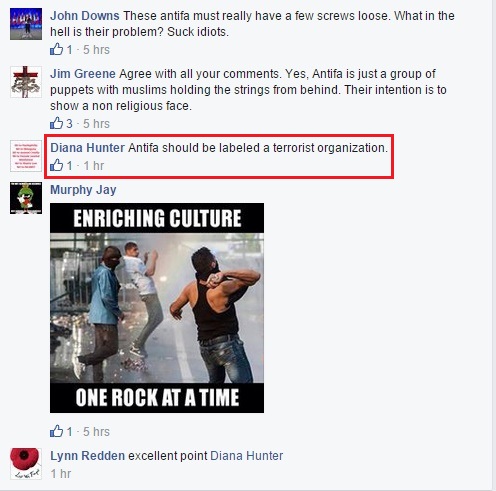Open tagged Diana Hunter mention in reply
This screenshot has width=496, height=491.
coord(247,456)
